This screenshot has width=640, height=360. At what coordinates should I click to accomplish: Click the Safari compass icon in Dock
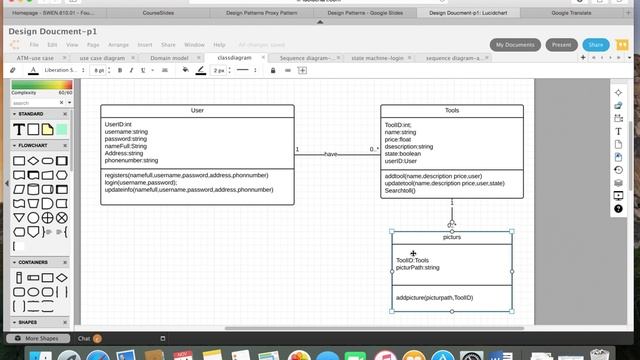click(x=98, y=355)
